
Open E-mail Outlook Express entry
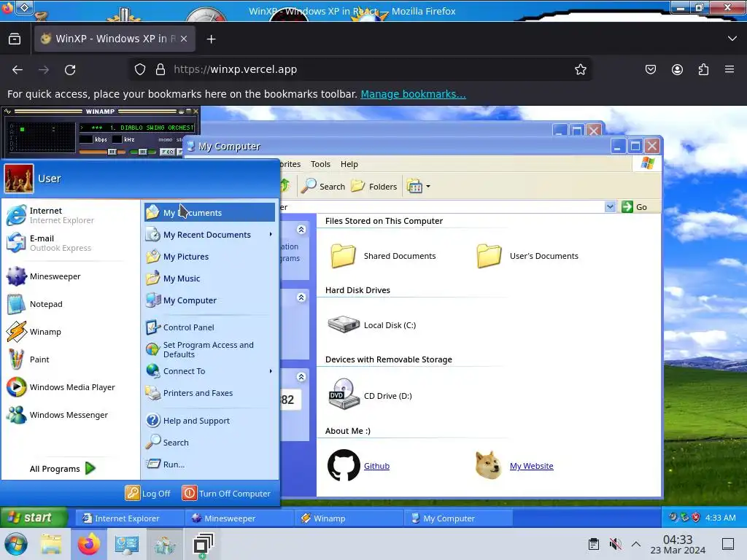pyautogui.click(x=69, y=243)
